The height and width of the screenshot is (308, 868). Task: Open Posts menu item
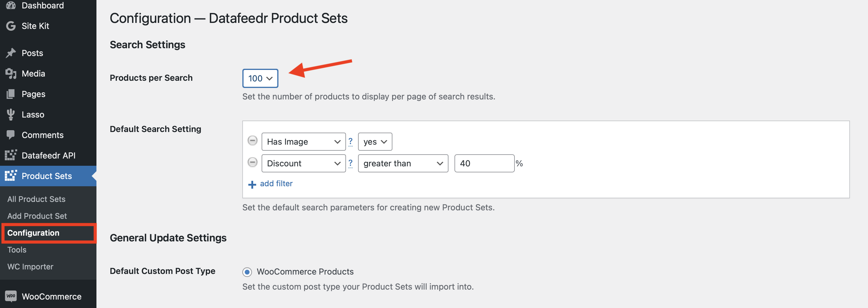pos(48,53)
